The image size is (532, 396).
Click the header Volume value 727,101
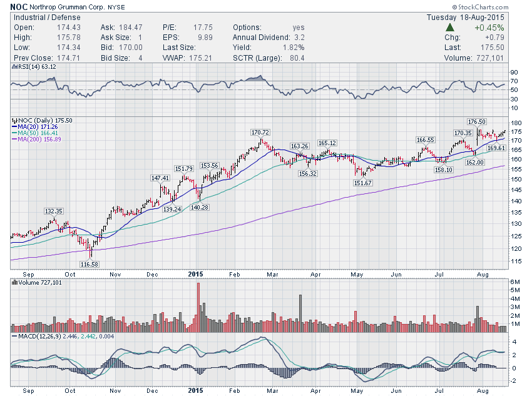tap(490, 58)
